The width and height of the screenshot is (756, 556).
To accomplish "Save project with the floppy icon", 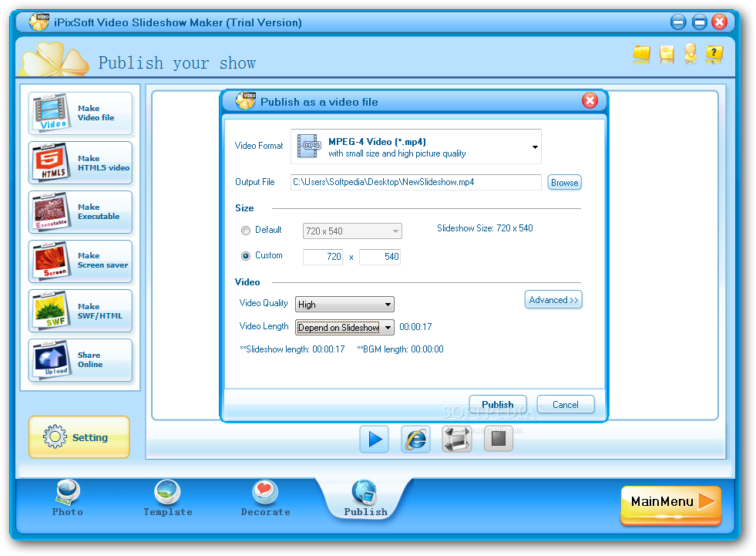I will coord(667,54).
